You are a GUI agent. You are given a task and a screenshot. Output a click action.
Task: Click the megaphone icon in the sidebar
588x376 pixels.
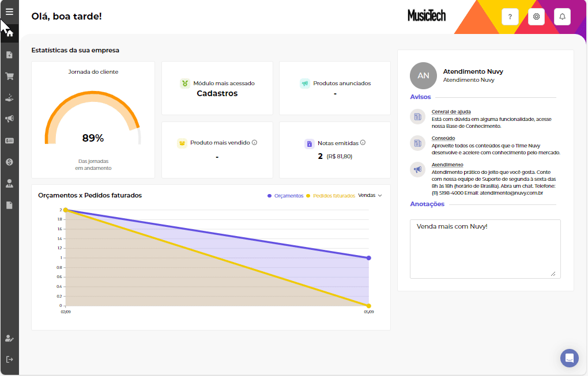pos(9,119)
